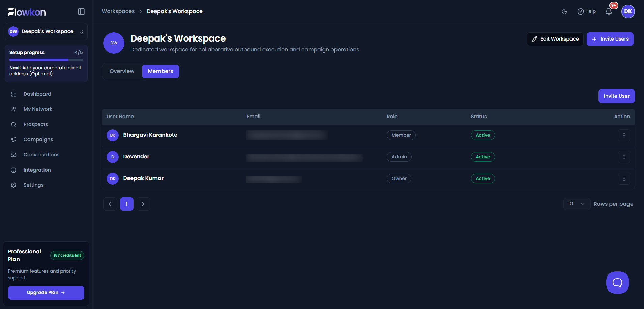Click the setup progress bar

(x=46, y=60)
